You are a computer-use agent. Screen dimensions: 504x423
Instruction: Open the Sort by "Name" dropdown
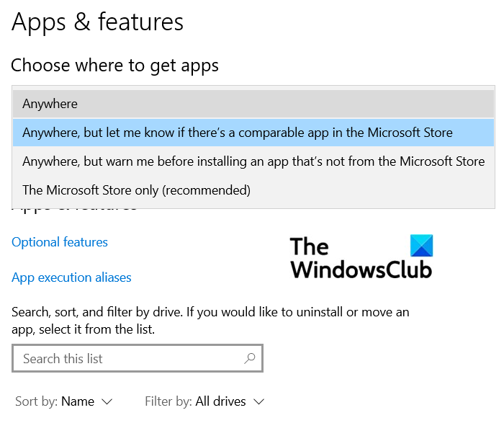tap(78, 401)
